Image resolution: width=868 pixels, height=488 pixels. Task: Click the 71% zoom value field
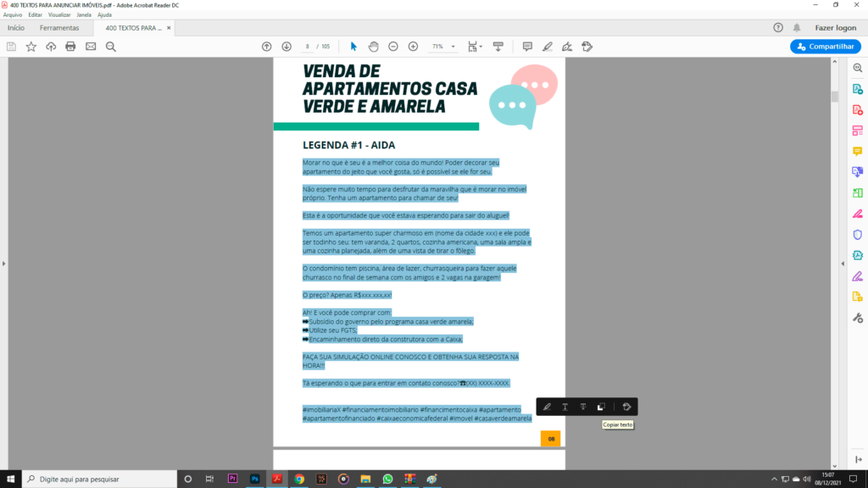click(438, 47)
